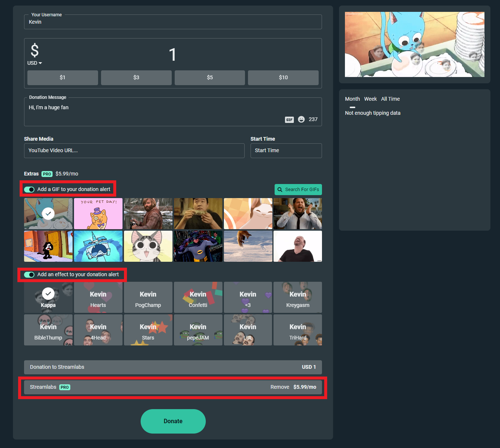Disable the Add a GIF toggle
The width and height of the screenshot is (500, 448).
click(x=29, y=190)
